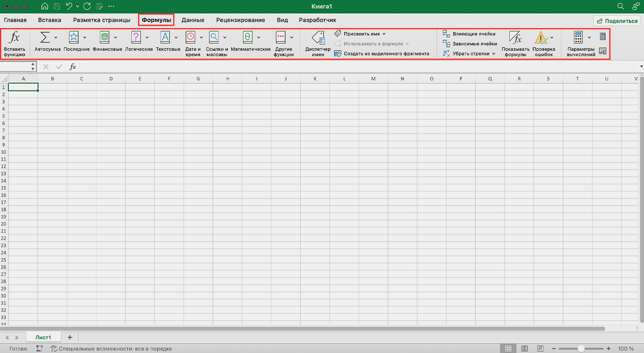Switch to Page Layout view in status bar
This screenshot has height=353, width=644.
tap(524, 348)
